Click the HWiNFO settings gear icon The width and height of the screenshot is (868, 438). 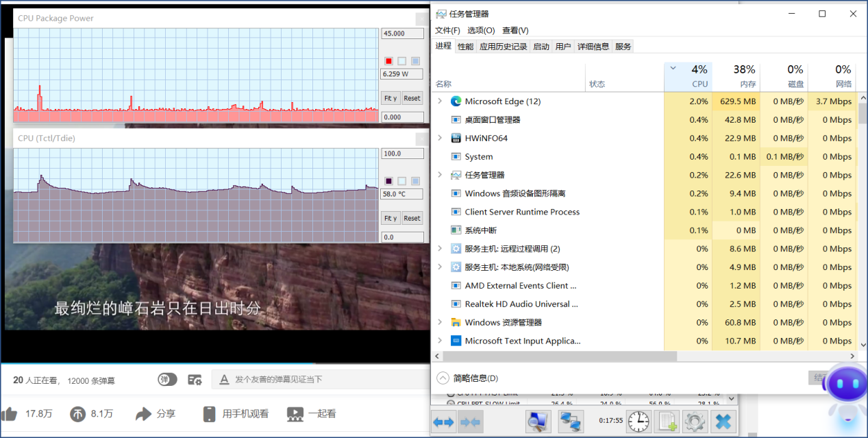pos(694,422)
